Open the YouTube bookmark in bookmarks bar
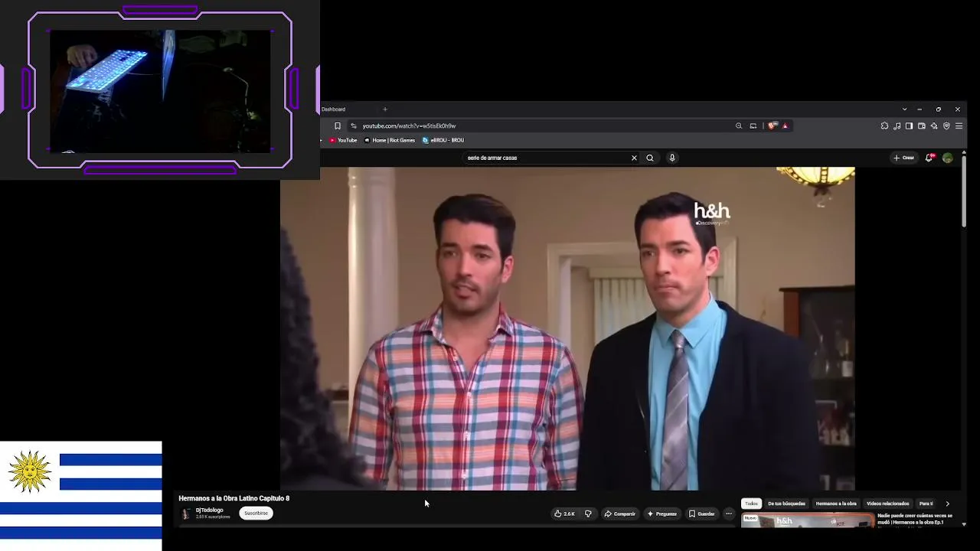 343,140
